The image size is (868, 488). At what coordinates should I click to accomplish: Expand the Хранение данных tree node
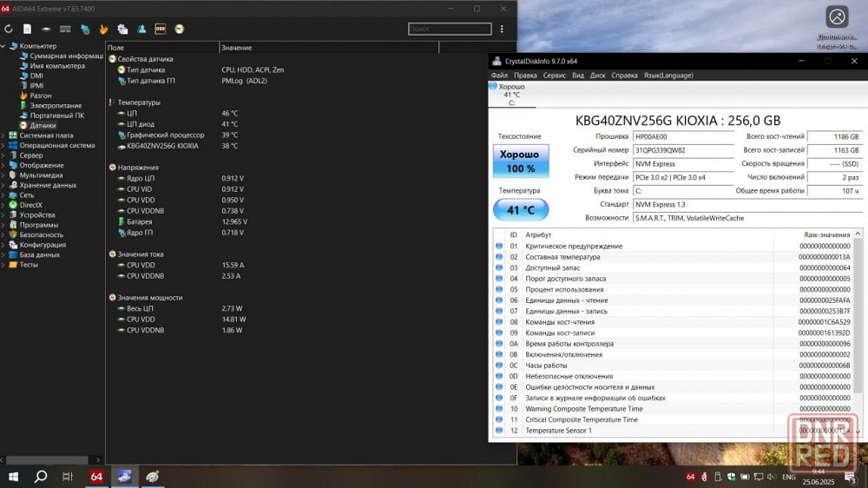[x=4, y=185]
